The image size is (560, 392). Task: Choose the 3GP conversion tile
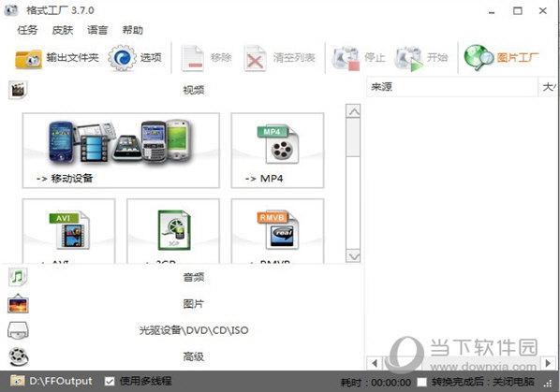(173, 231)
